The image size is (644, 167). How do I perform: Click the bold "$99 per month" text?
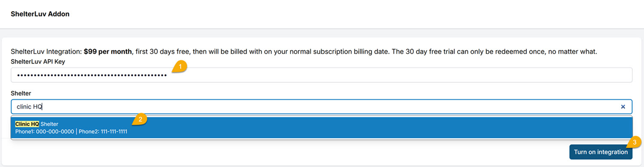[x=108, y=52]
